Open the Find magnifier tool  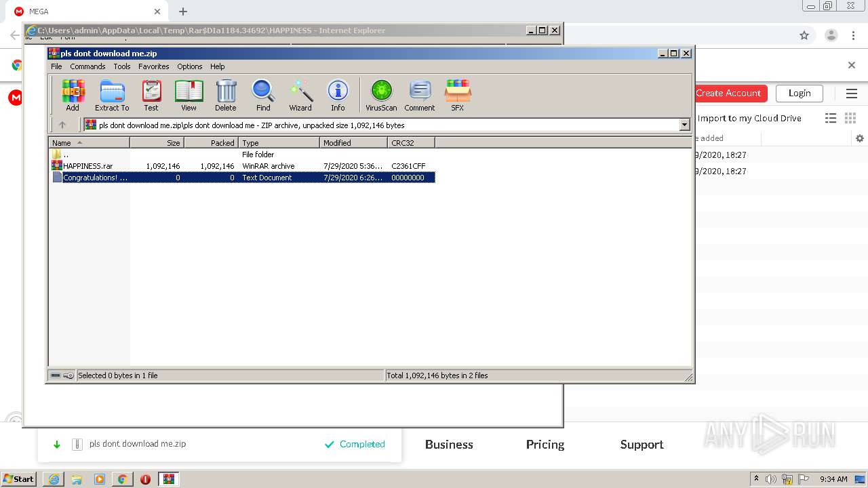click(x=263, y=95)
